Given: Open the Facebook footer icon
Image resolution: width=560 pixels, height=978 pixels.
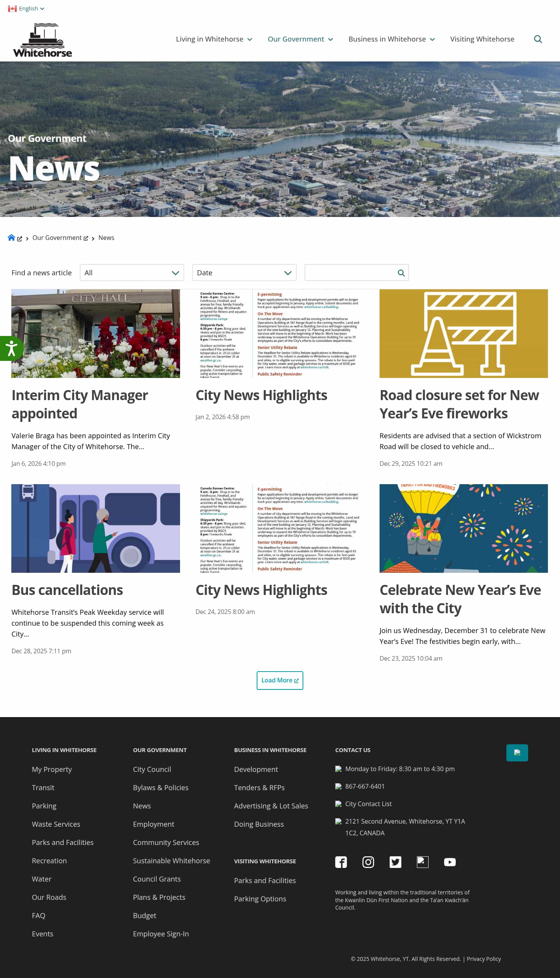Looking at the screenshot, I should coord(341,862).
